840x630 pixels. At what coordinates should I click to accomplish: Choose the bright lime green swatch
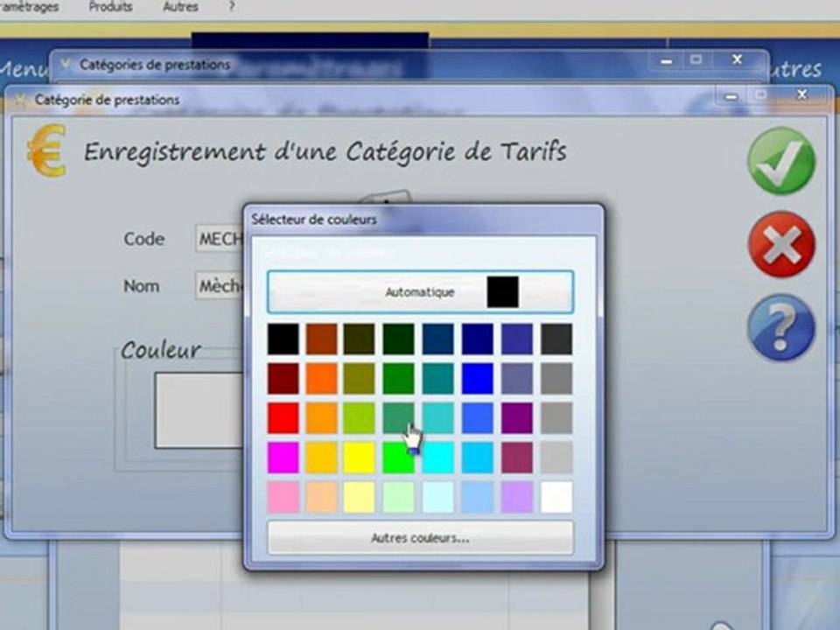(398, 458)
